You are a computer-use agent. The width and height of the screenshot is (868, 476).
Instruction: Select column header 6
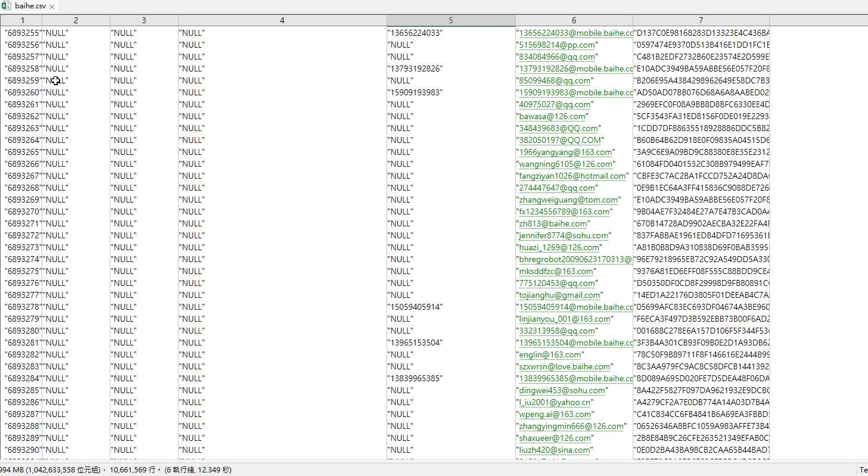574,20
